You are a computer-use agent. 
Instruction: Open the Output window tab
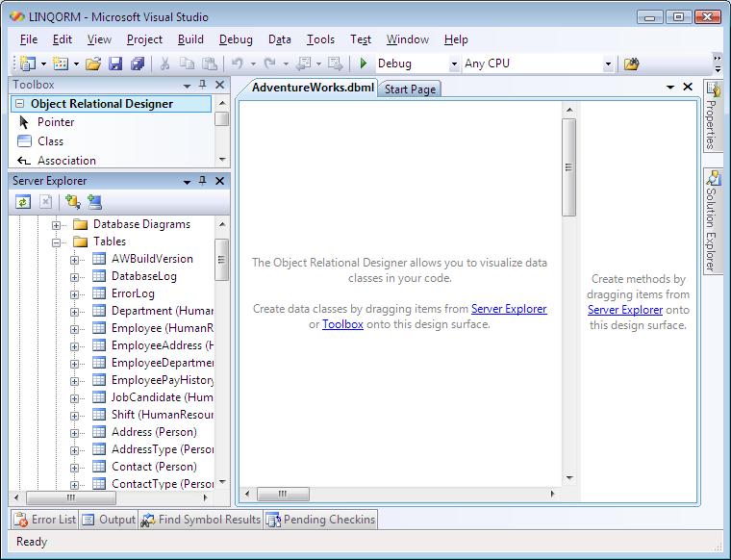[109, 520]
